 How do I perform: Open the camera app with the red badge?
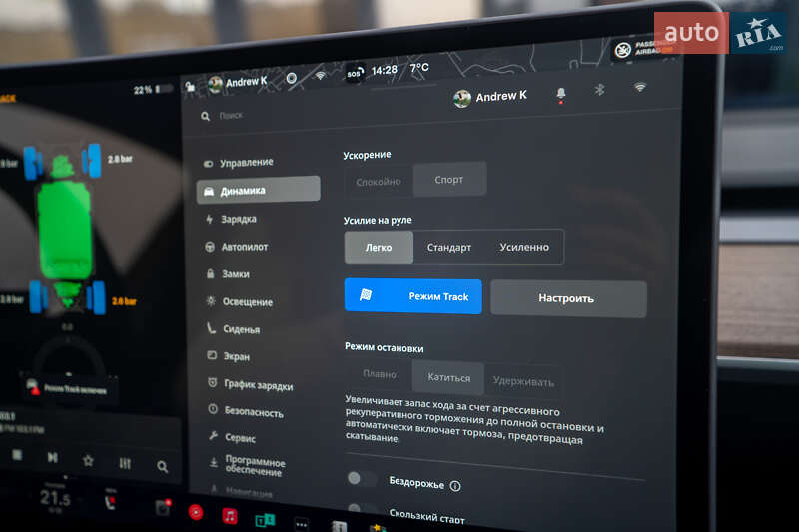tap(163, 507)
